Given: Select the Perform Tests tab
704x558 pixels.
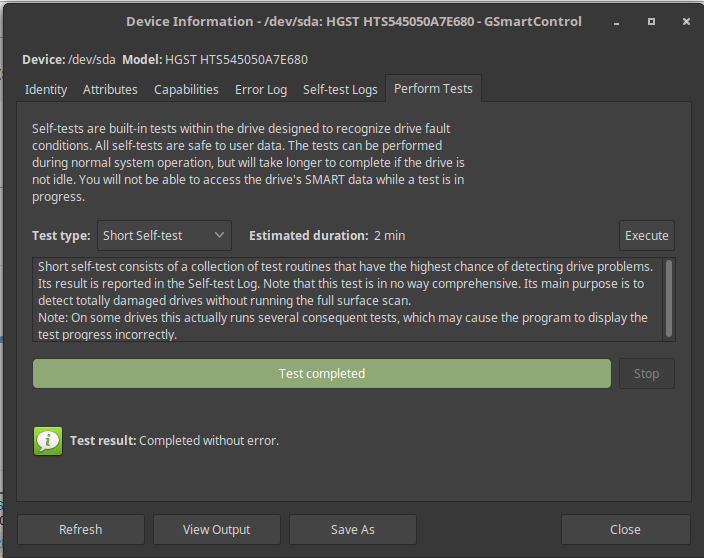Looking at the screenshot, I should pos(433,88).
